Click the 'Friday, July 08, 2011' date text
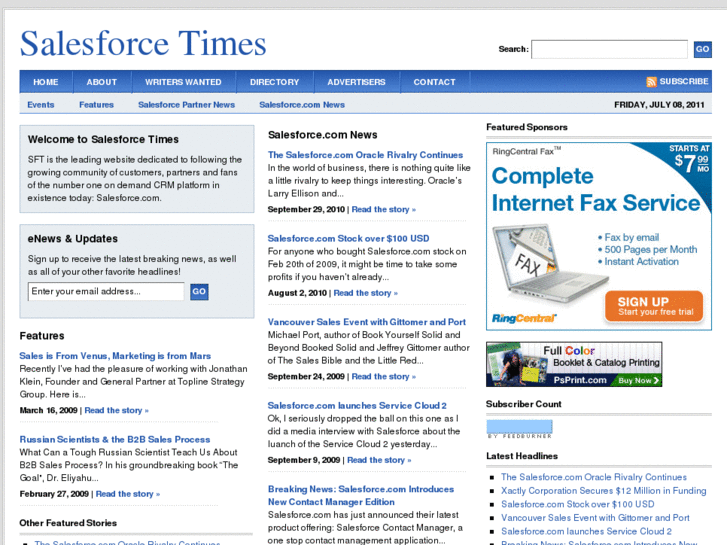Image resolution: width=727 pixels, height=545 pixels. pos(659,105)
